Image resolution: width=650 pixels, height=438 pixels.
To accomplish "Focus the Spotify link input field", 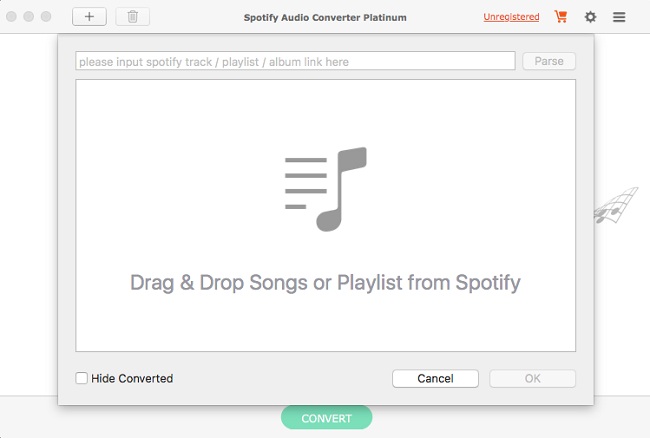I will (x=295, y=61).
